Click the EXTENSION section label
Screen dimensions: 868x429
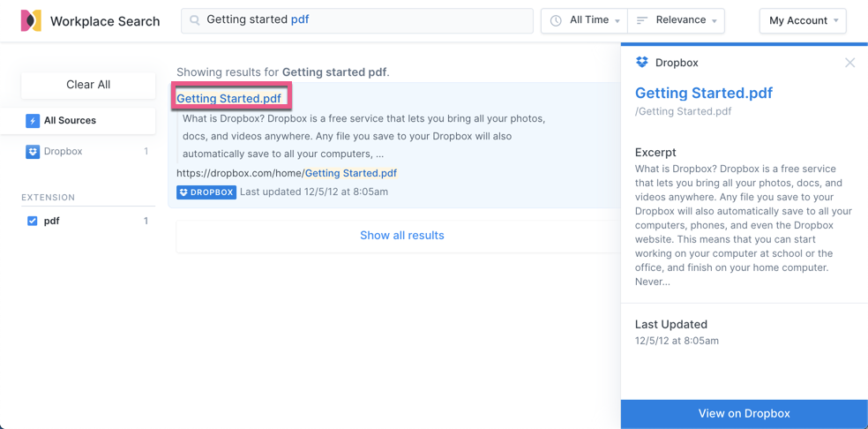tap(49, 198)
